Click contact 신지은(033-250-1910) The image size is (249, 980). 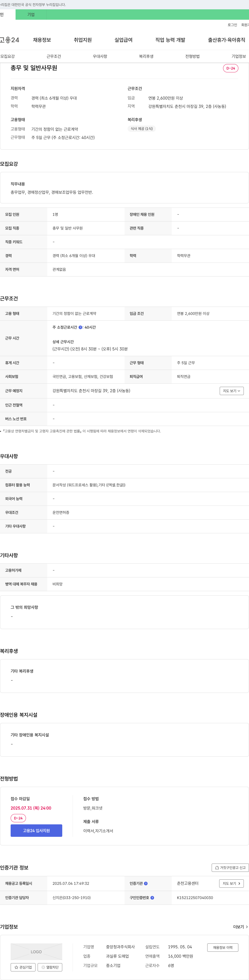coord(72,898)
